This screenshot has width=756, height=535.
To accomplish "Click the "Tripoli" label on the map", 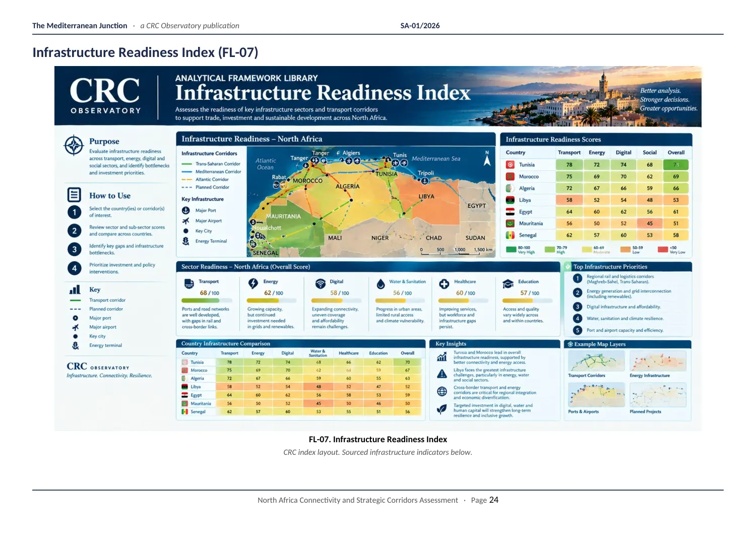I will click(426, 173).
